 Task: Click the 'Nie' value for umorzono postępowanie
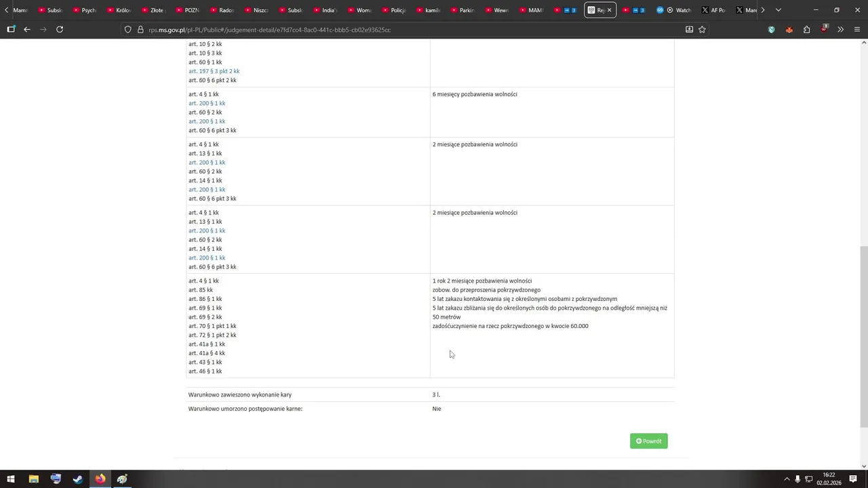click(x=437, y=409)
